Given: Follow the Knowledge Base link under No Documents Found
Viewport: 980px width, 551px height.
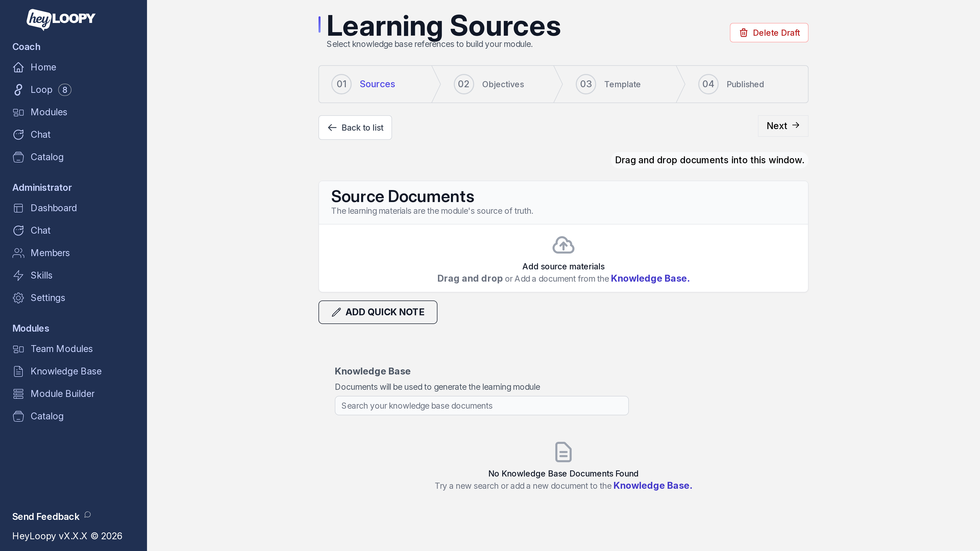Looking at the screenshot, I should [x=653, y=486].
